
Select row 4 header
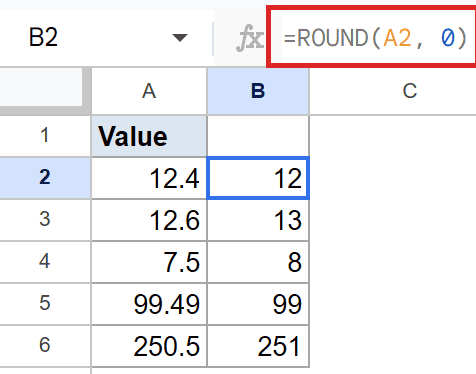[x=45, y=262]
